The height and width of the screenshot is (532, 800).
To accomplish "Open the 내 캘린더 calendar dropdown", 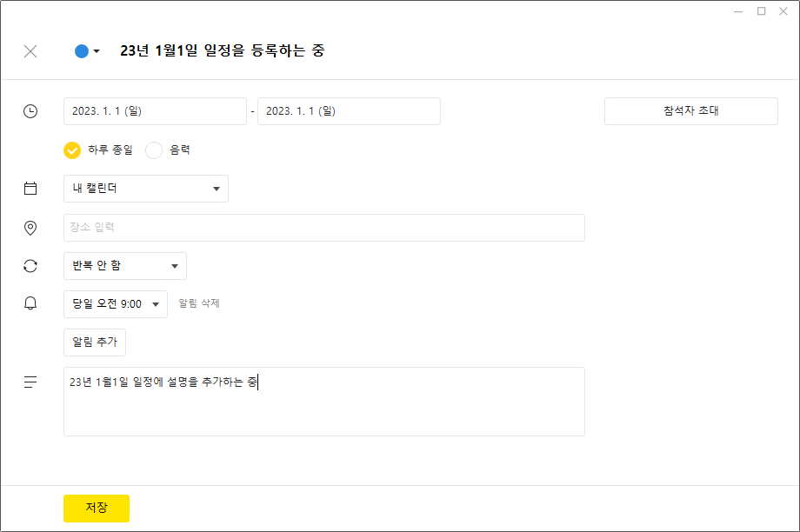I will pyautogui.click(x=146, y=189).
